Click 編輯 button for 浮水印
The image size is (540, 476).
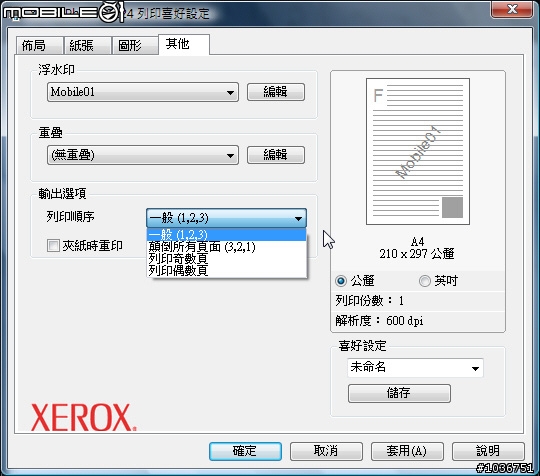[x=276, y=92]
